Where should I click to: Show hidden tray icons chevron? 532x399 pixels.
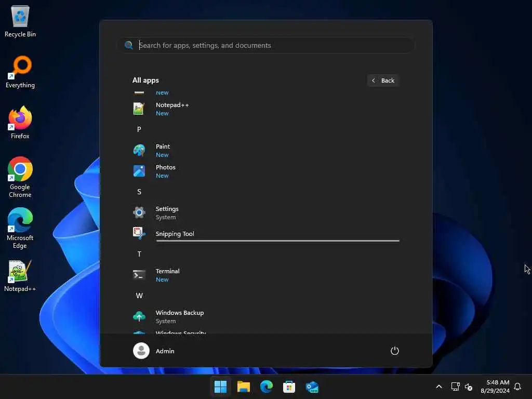click(x=438, y=387)
